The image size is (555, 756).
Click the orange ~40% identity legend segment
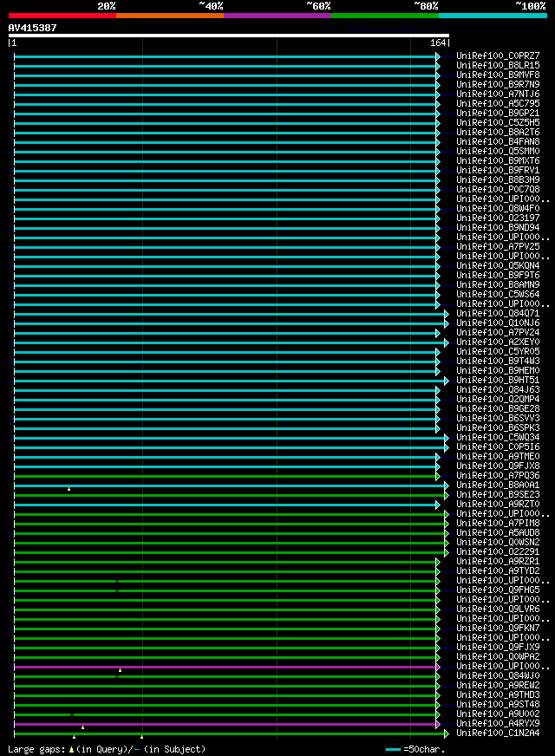pos(170,16)
